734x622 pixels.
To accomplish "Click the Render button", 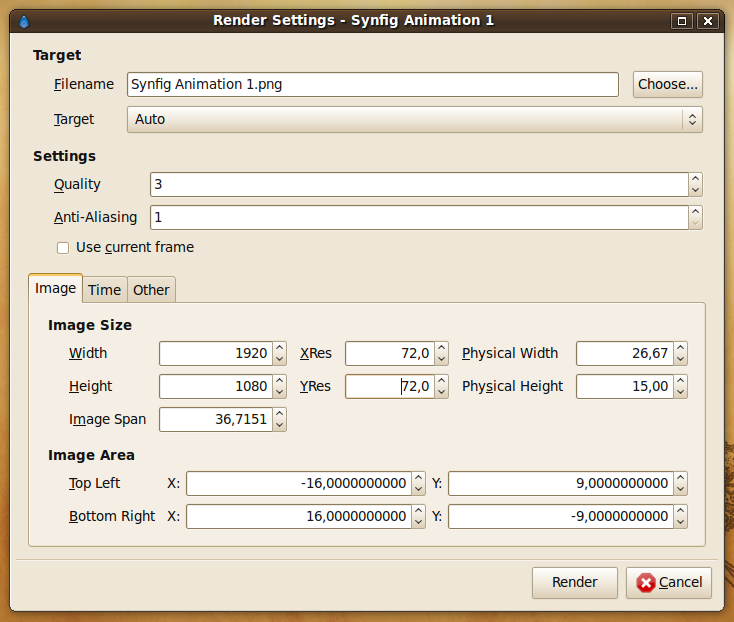I will coord(575,583).
